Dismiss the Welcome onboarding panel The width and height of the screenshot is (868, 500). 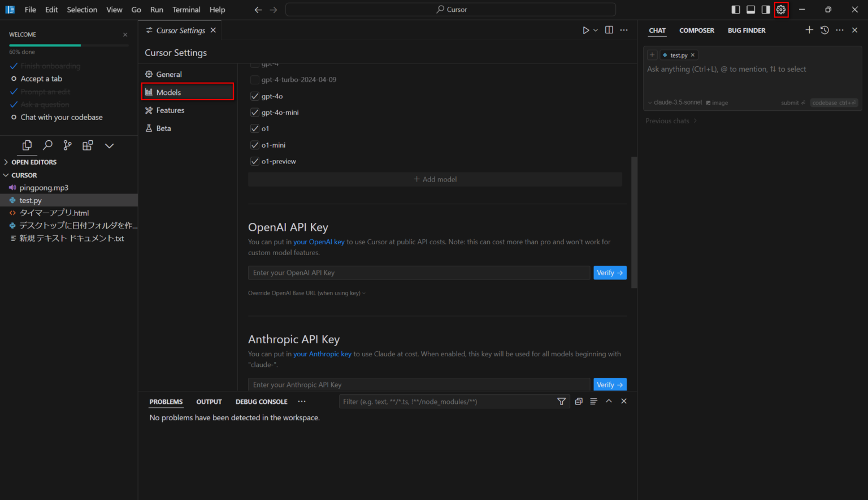point(125,35)
